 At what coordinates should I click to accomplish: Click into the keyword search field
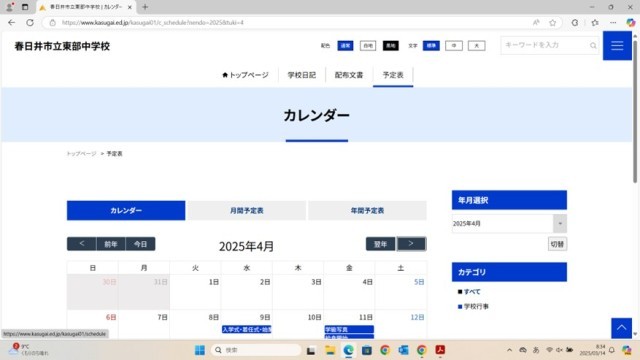[x=545, y=45]
